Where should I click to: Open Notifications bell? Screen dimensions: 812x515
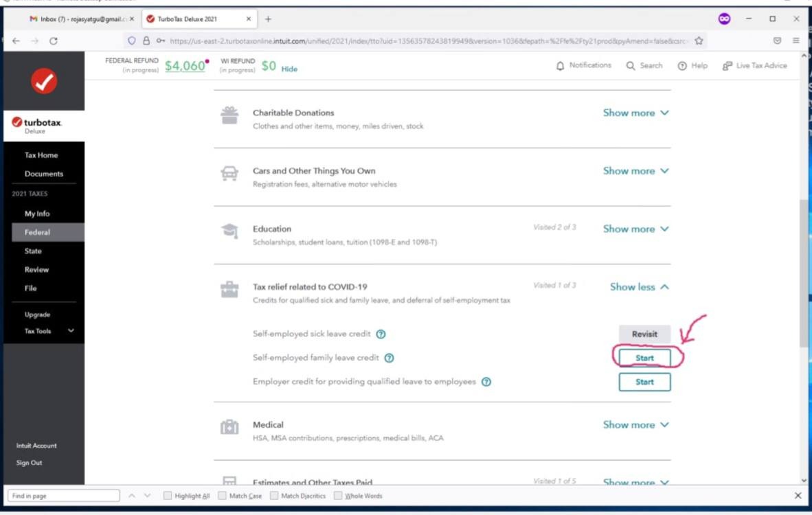583,65
